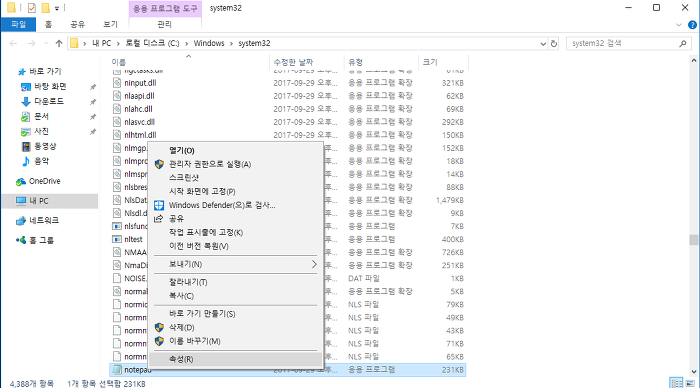This screenshot has width=700, height=388.
Task: Click 로컬 디스크 (C:) breadcrumb
Action: pos(152,43)
